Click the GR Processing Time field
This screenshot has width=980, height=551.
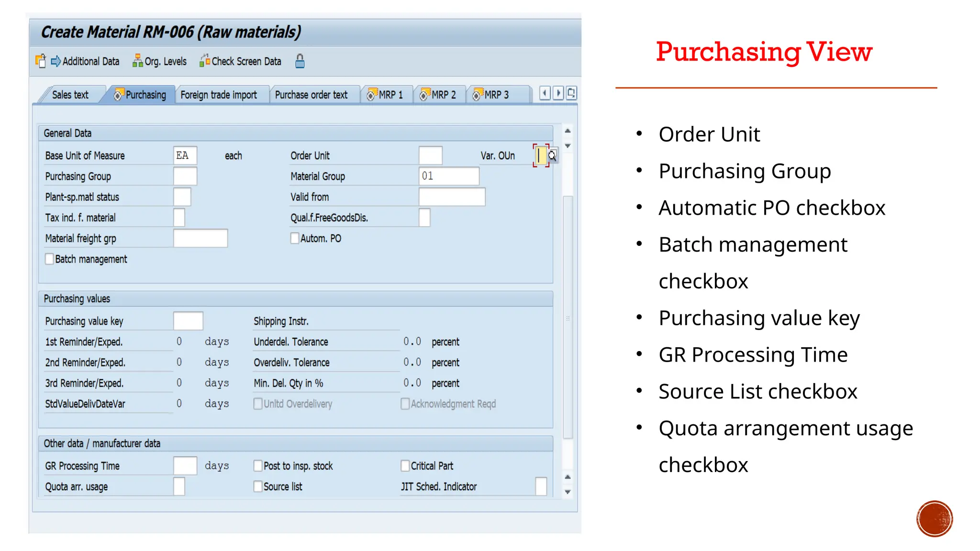pyautogui.click(x=185, y=465)
